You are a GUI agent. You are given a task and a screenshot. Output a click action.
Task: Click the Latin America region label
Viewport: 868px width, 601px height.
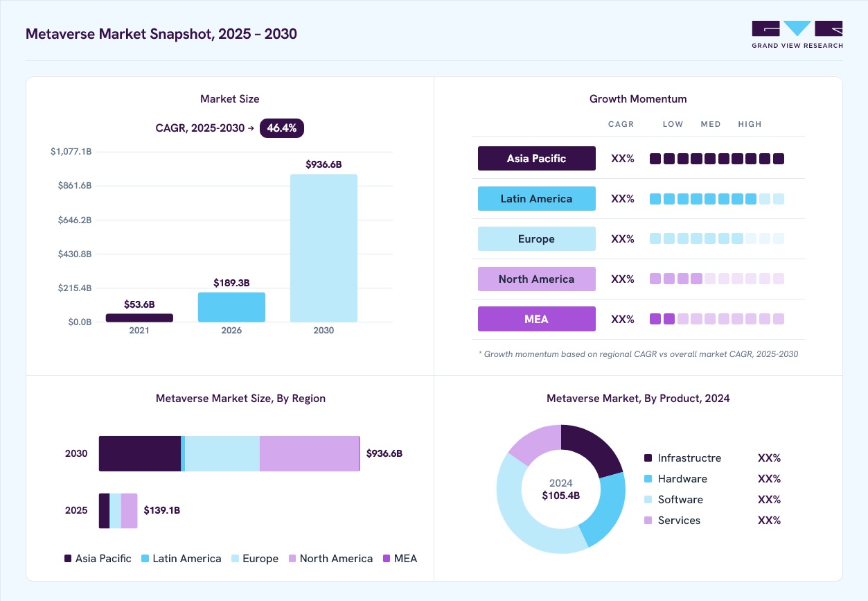tap(537, 198)
